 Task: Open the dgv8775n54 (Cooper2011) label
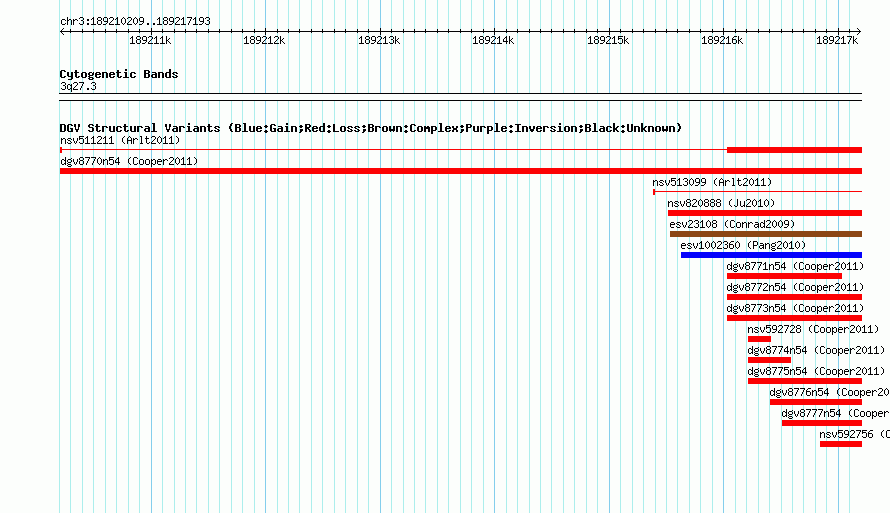(816, 371)
